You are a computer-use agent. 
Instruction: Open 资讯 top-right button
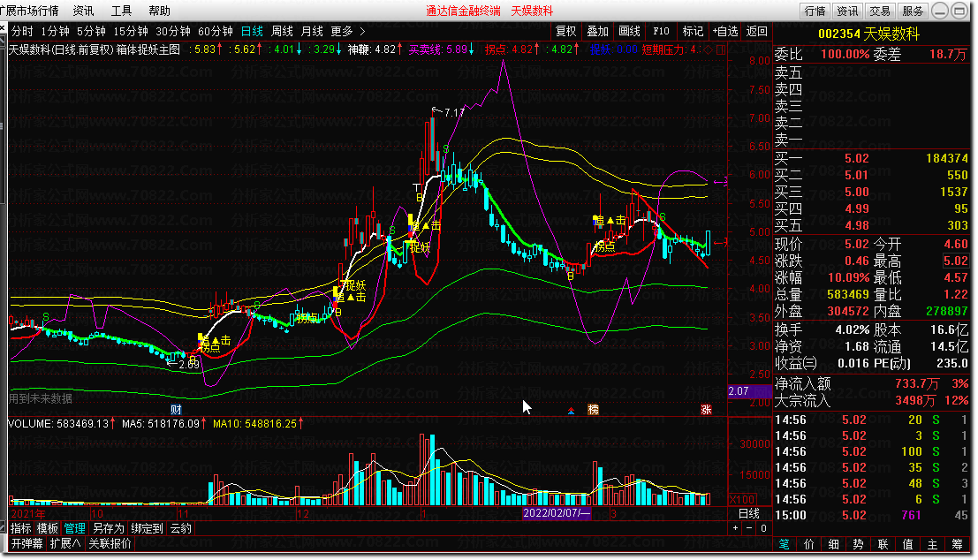click(x=847, y=11)
